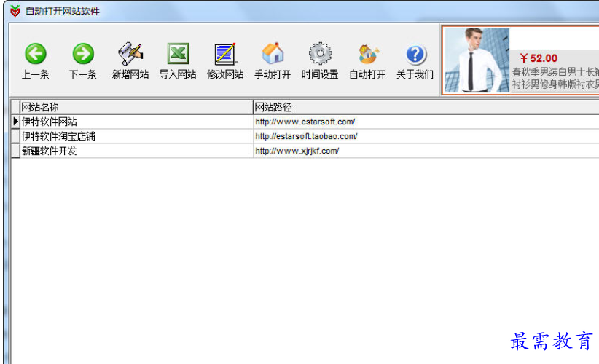The height and width of the screenshot is (364, 599).
Task: Click row selector beside 新疆软件开发
Action: tap(15, 151)
